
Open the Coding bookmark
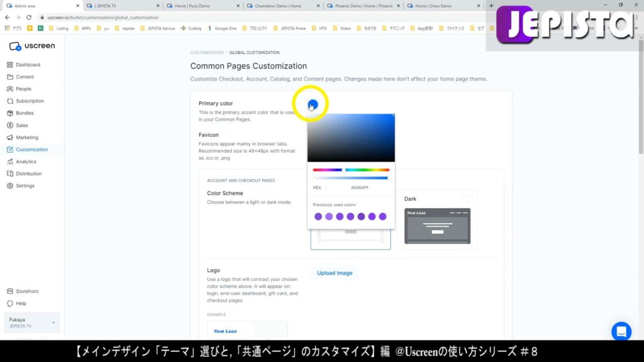tap(191, 28)
